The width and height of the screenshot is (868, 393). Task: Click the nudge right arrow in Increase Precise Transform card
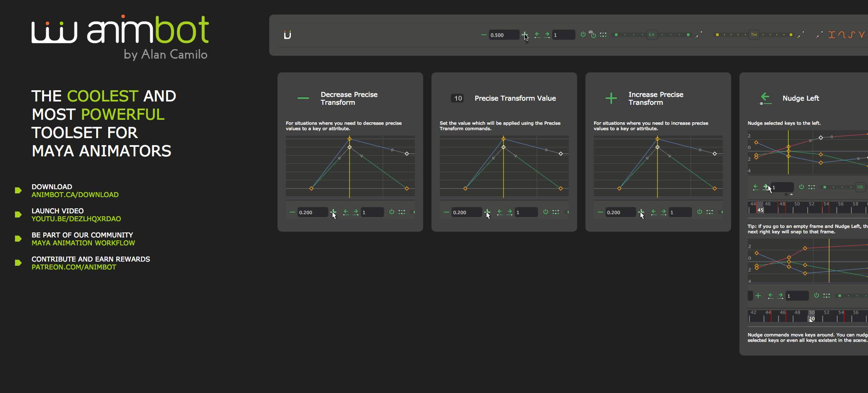(663, 212)
